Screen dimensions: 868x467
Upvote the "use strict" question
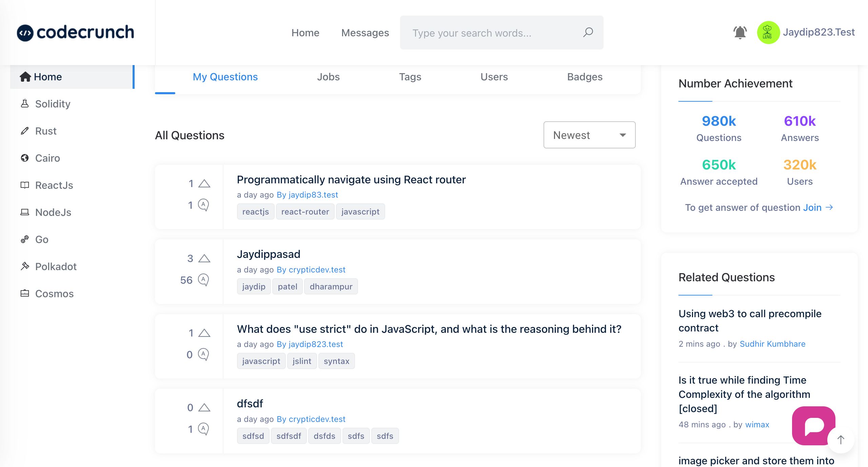point(204,333)
